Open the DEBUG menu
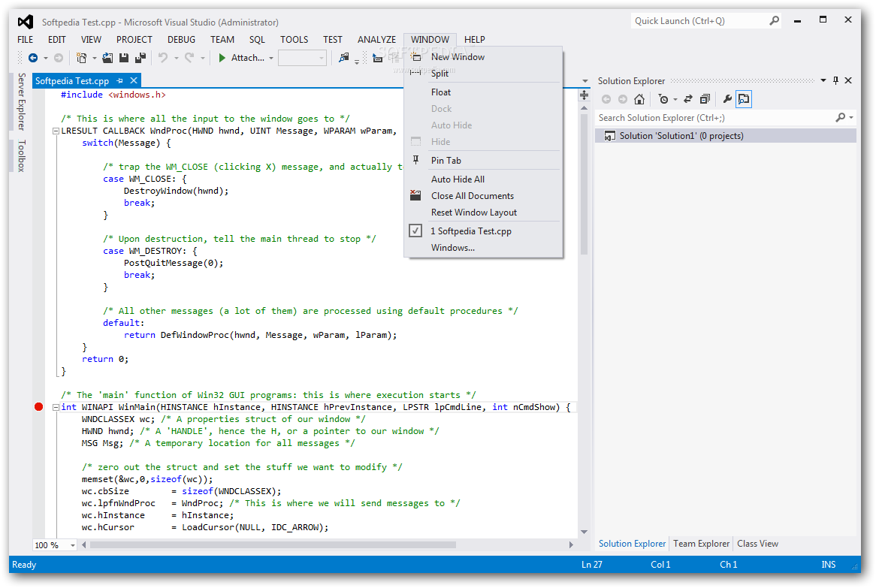Image resolution: width=876 pixels, height=588 pixels. tap(181, 40)
